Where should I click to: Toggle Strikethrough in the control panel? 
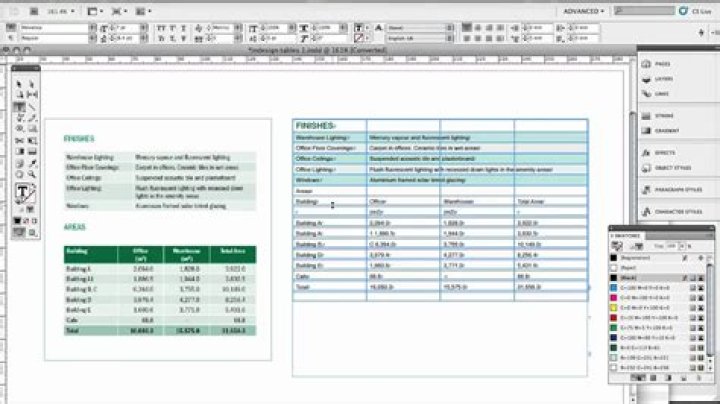click(x=183, y=39)
